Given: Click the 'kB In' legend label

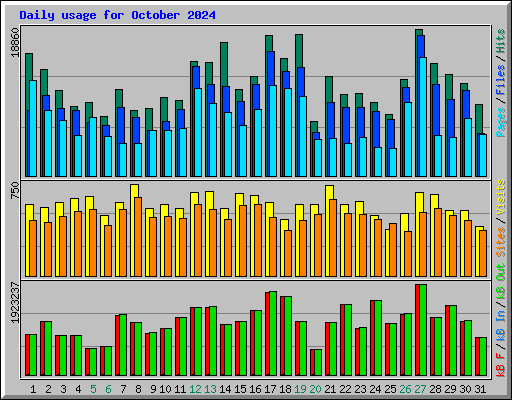Looking at the screenshot, I should tap(501, 328).
